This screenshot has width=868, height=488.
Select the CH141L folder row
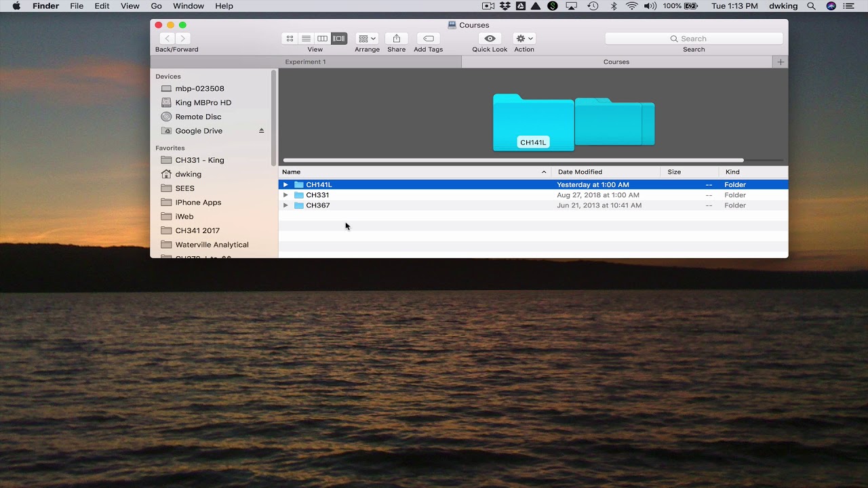pyautogui.click(x=533, y=184)
